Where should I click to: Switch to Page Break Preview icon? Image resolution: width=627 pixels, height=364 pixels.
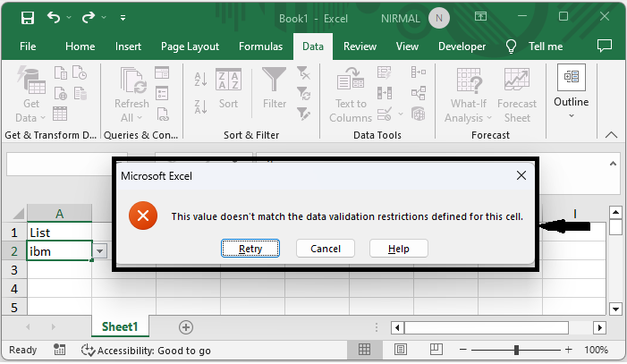(436, 350)
